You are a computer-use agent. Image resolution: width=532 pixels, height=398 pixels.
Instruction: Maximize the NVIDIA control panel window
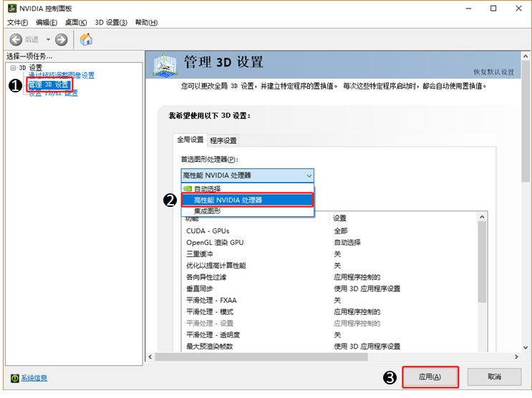pyautogui.click(x=493, y=9)
